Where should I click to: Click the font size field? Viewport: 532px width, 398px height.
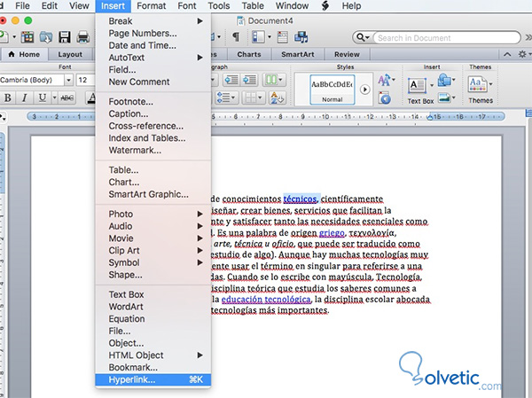(x=85, y=80)
